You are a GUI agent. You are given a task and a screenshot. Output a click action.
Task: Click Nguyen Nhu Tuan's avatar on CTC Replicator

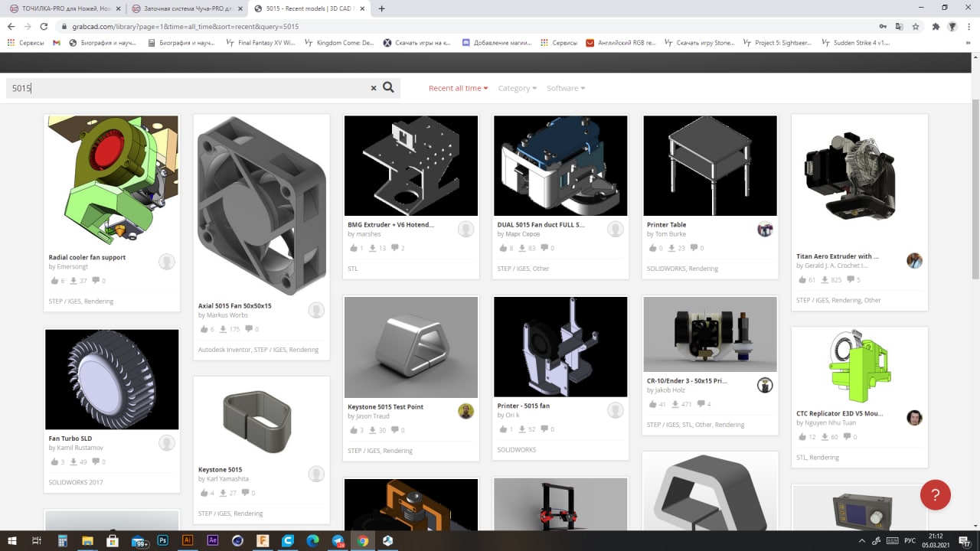914,417
